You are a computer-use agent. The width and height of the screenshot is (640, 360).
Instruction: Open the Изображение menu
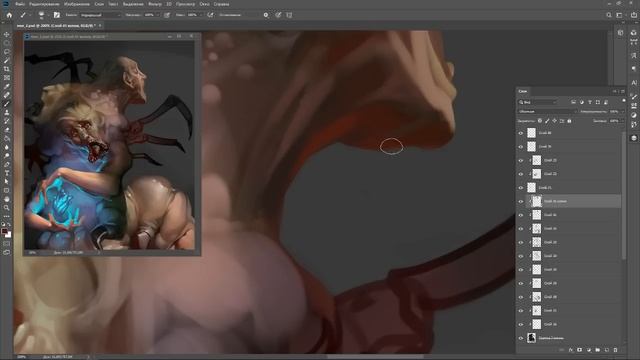(77, 4)
